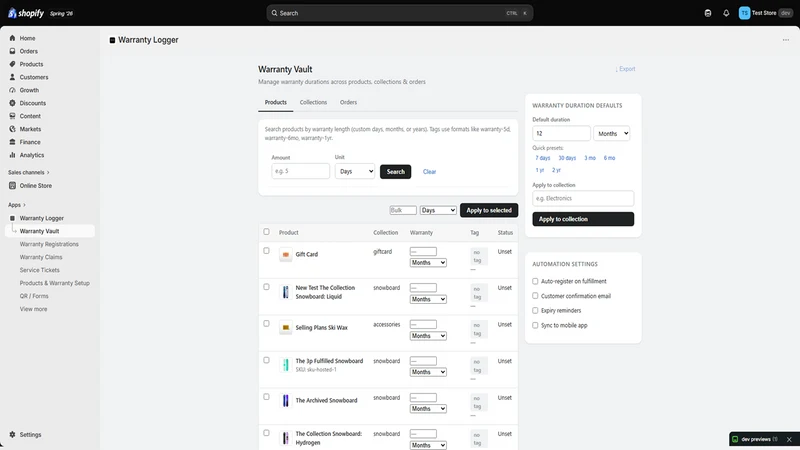Viewport: 800px width, 450px height.
Task: Open the three-dot page menu
Action: [x=786, y=40]
